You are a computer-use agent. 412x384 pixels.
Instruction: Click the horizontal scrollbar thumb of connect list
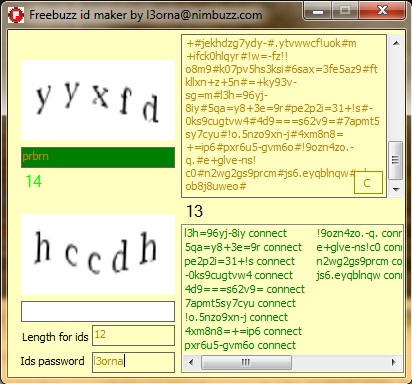pos(246,362)
